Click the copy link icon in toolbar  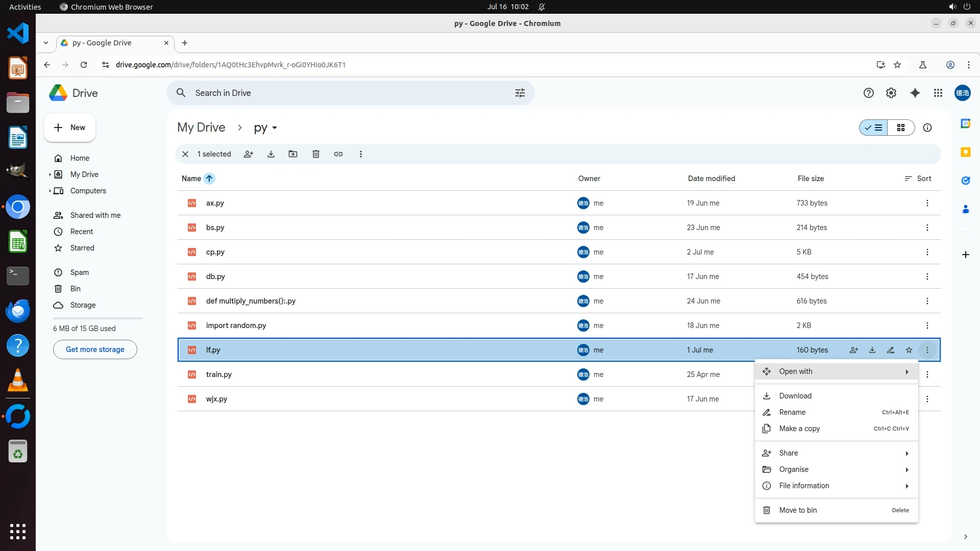(x=338, y=154)
